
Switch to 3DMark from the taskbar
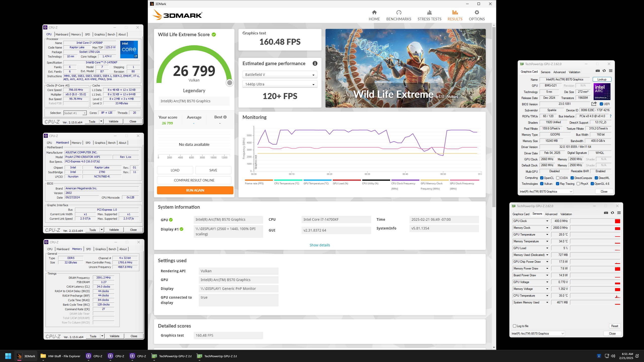26,356
